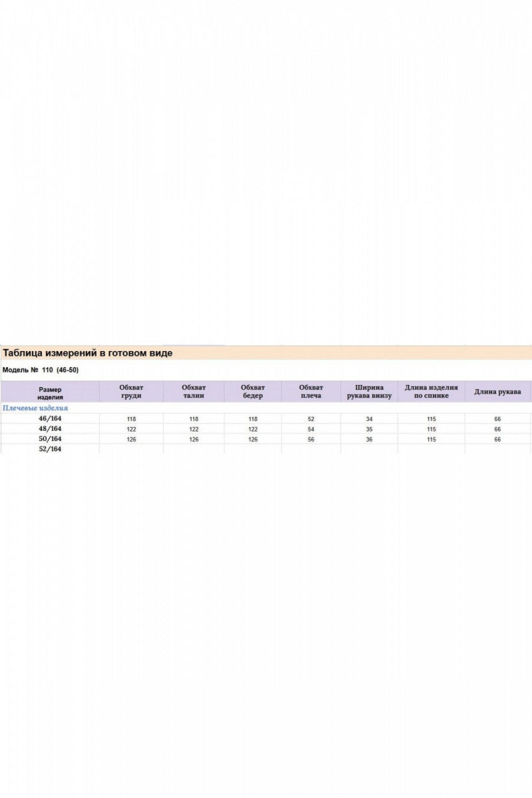Click back length 115 in row 50/164
Image resolution: width=532 pixels, height=798 pixels.
coord(431,440)
